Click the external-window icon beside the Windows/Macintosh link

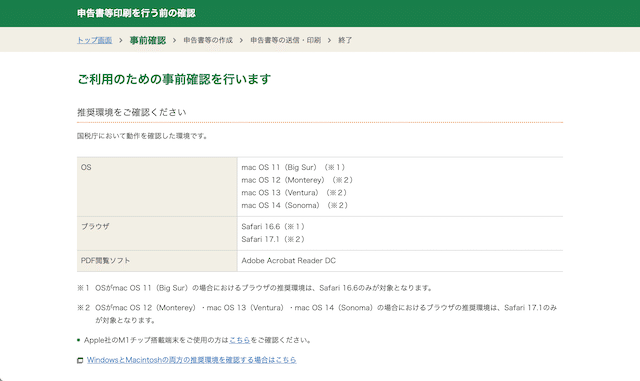pos(80,360)
